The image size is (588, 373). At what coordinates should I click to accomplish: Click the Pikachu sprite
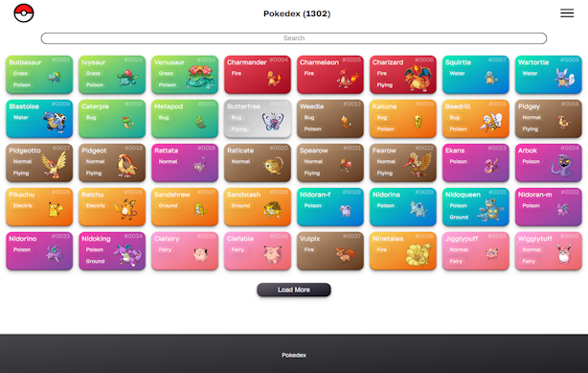[x=55, y=210]
